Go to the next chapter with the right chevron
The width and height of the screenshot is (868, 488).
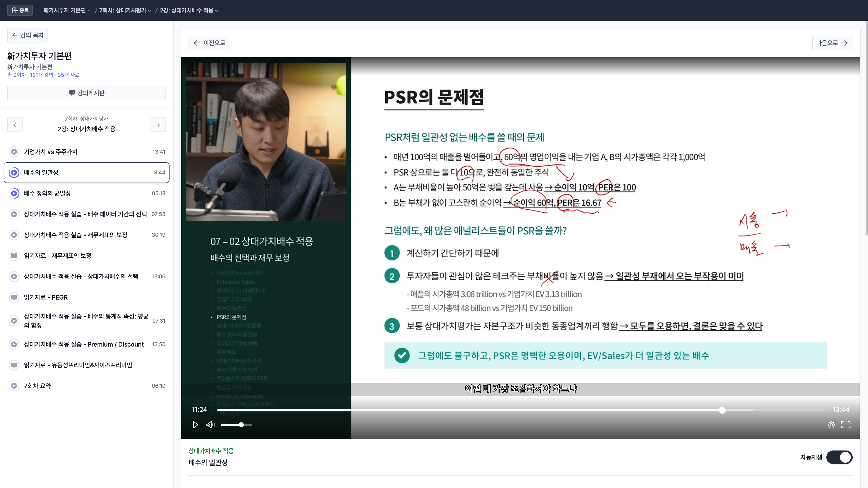[158, 125]
